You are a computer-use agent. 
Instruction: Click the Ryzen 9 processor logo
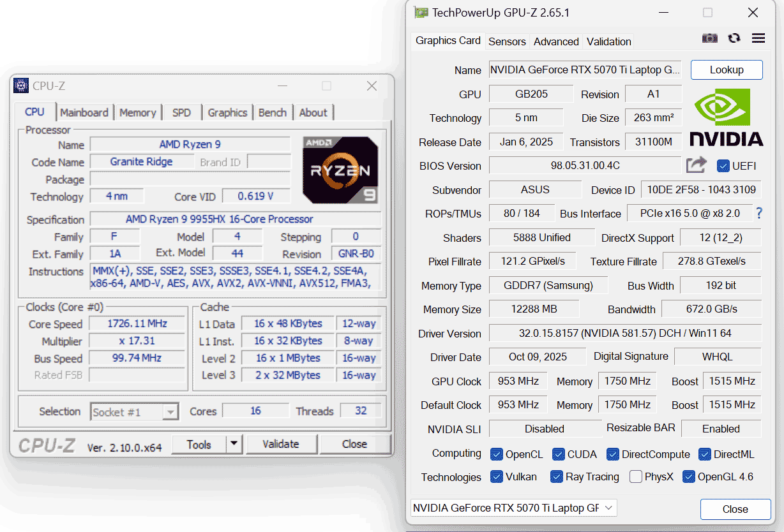[x=340, y=170]
